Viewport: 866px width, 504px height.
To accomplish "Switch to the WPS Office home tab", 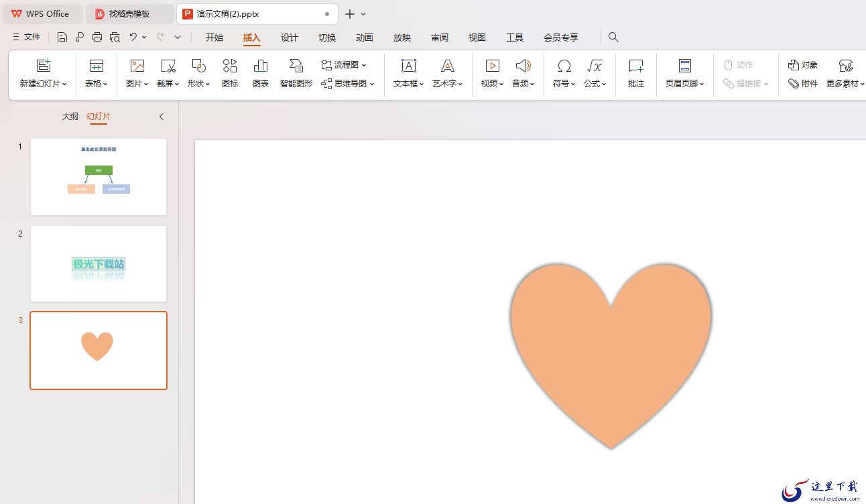I will pyautogui.click(x=42, y=14).
